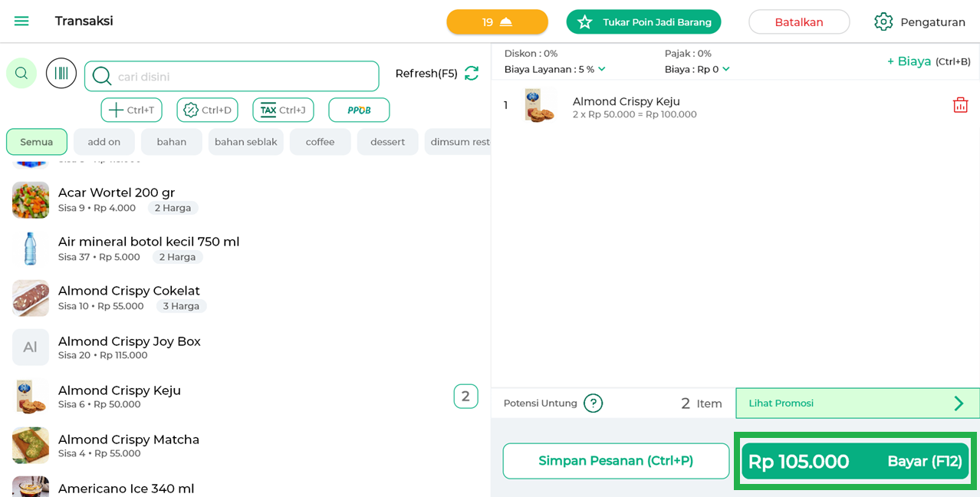Open the PPOB services button
The width and height of the screenshot is (980, 497).
(x=359, y=110)
